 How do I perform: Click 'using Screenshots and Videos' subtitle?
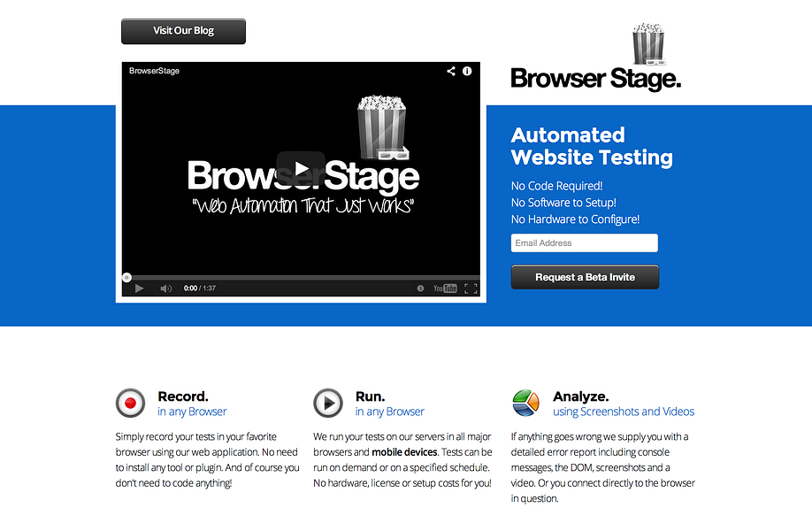tap(624, 412)
